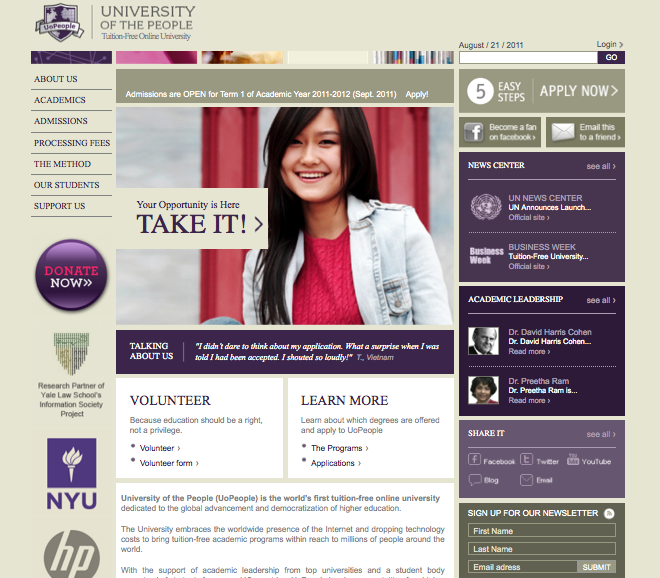This screenshot has width=660, height=578.
Task: Click the Blog speech bubble icon
Action: pos(475,480)
